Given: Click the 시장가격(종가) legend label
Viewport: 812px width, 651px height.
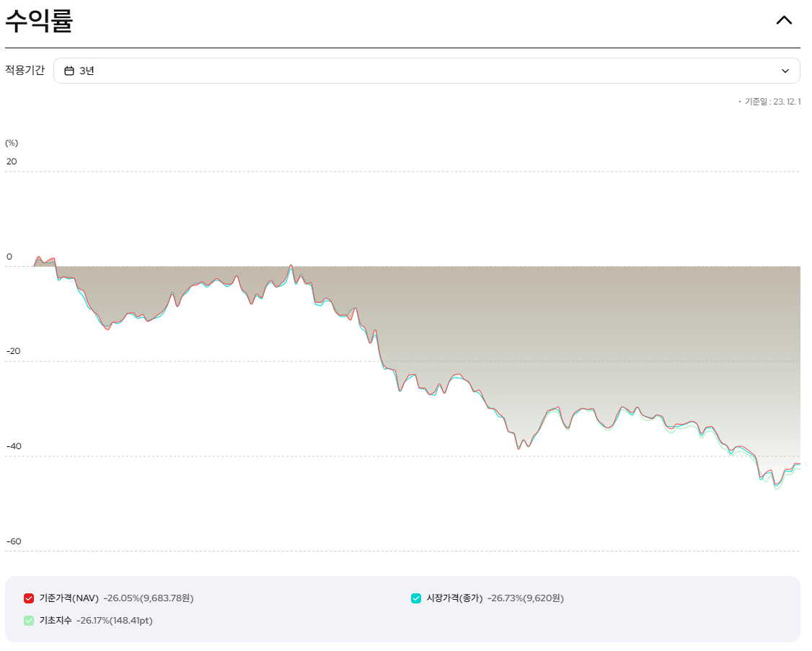Looking at the screenshot, I should tap(454, 598).
